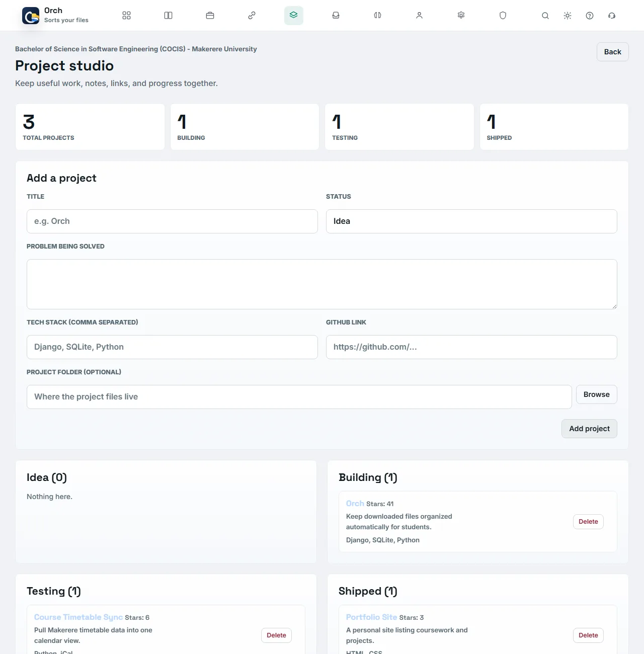
Task: Go back using the Back button
Action: click(612, 52)
